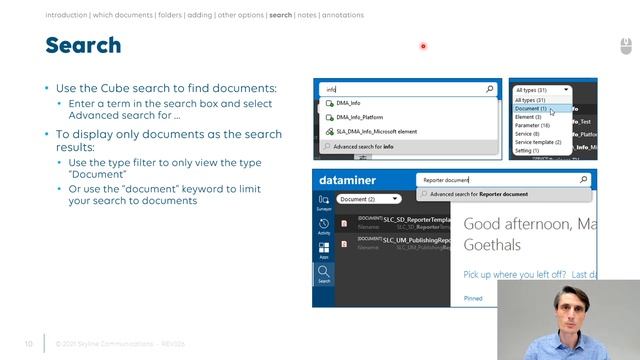Choose Element (3) in type filter
The image size is (640, 360).
click(542, 117)
